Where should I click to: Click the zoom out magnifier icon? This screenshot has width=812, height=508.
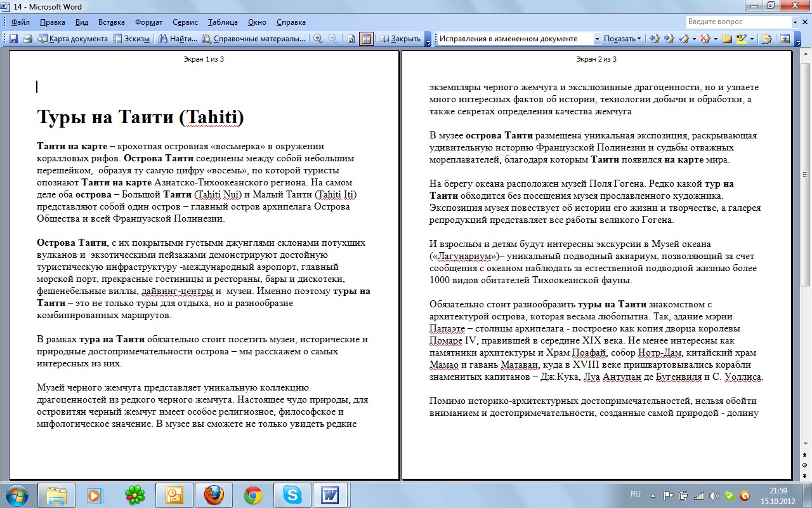[x=332, y=39]
